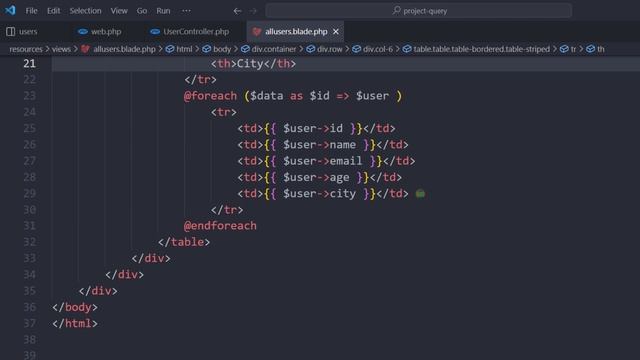This screenshot has height=360, width=640.
Task: Open the Edit menu
Action: [x=53, y=11]
